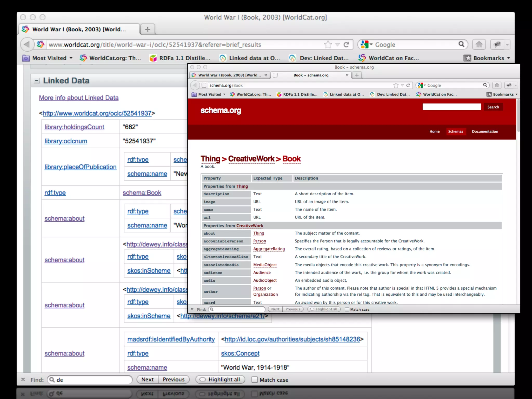Enable Match case in WorldCat find bar
532x399 pixels.
(x=255, y=380)
